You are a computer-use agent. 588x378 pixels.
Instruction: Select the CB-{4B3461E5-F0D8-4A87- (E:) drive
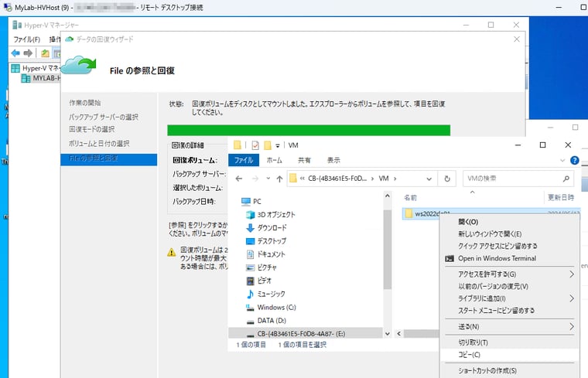click(306, 333)
